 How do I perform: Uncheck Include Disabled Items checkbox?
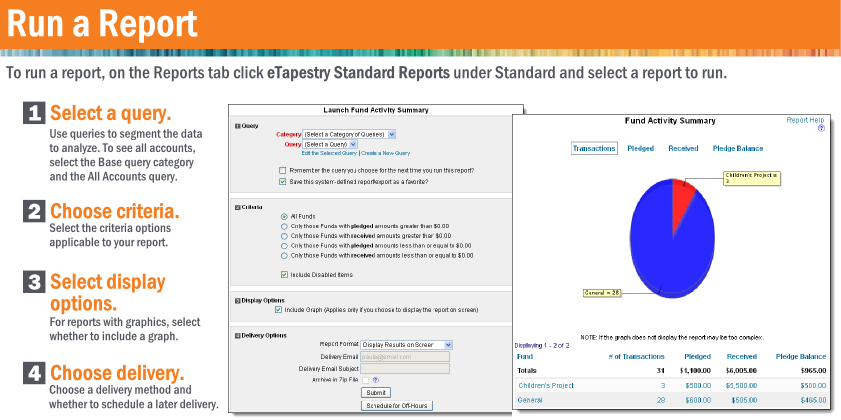(x=285, y=274)
